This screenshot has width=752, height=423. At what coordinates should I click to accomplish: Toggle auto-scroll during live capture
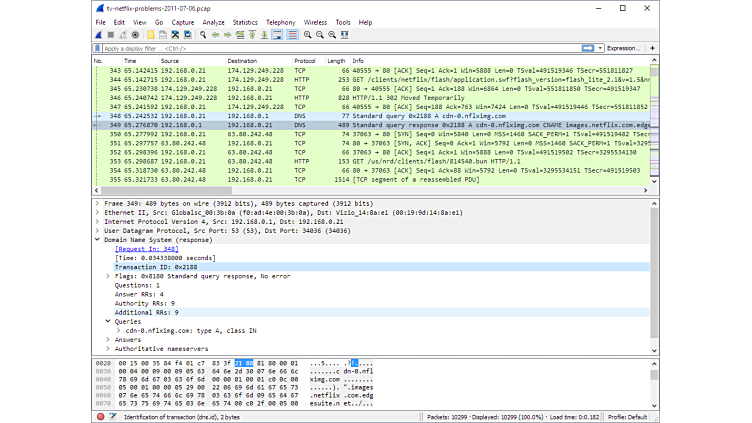277,35
